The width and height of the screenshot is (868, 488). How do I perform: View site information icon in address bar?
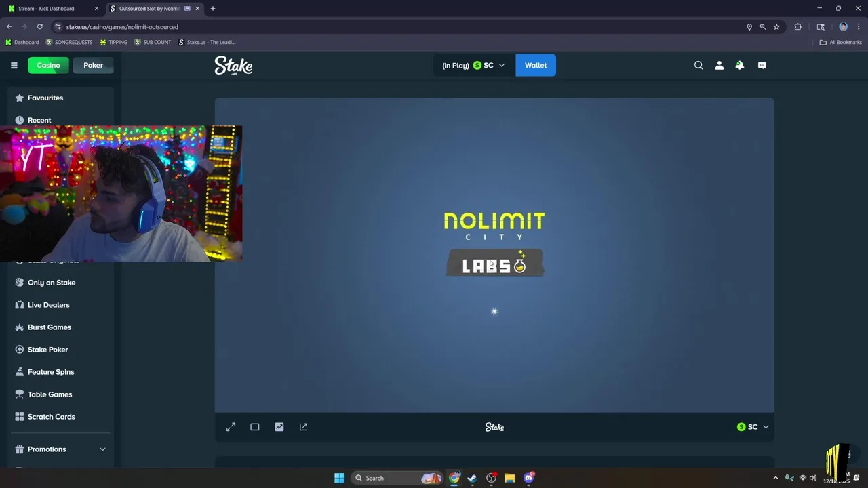(58, 27)
